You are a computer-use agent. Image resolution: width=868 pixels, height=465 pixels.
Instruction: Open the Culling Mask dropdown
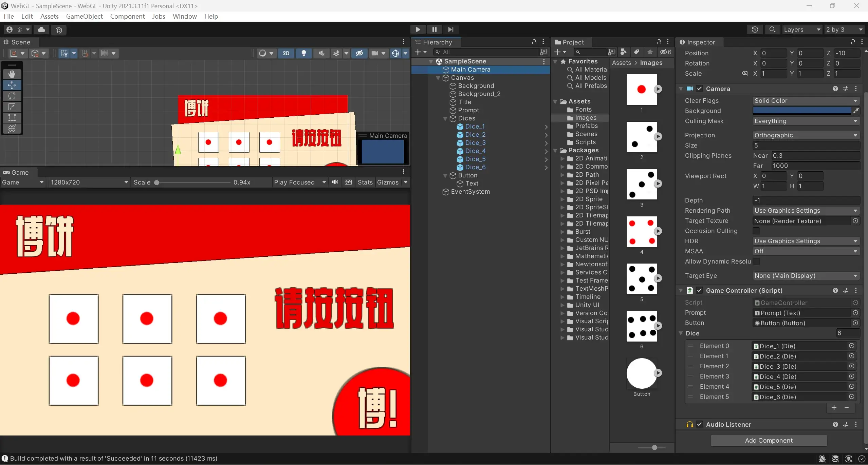click(806, 121)
